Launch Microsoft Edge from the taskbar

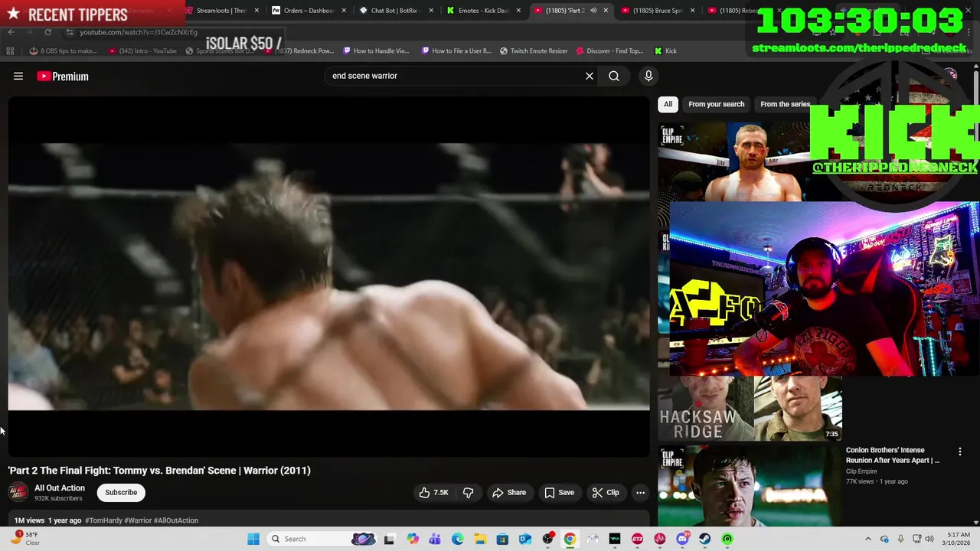tap(457, 539)
